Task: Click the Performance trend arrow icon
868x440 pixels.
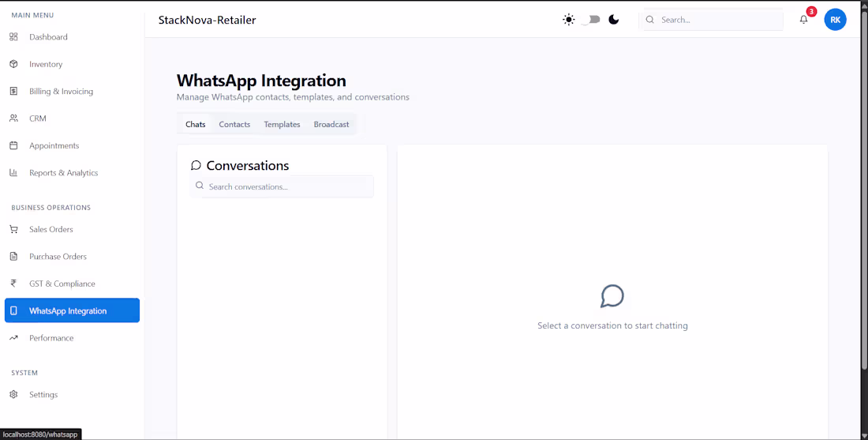Action: [14, 338]
